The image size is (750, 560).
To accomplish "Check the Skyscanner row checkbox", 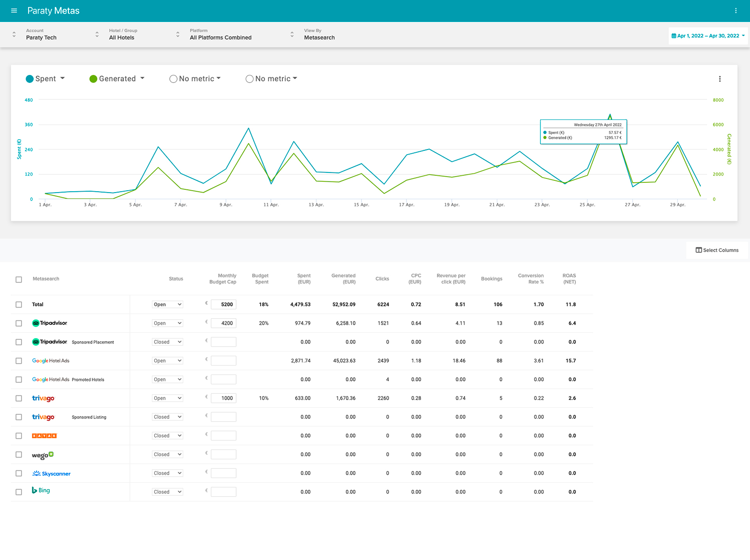I will [19, 473].
